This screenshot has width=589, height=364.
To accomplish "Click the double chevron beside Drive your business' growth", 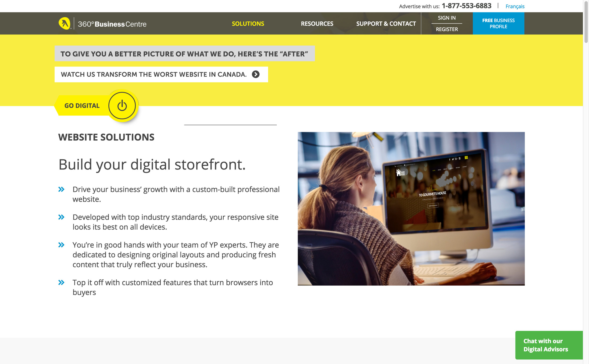I will tap(61, 189).
